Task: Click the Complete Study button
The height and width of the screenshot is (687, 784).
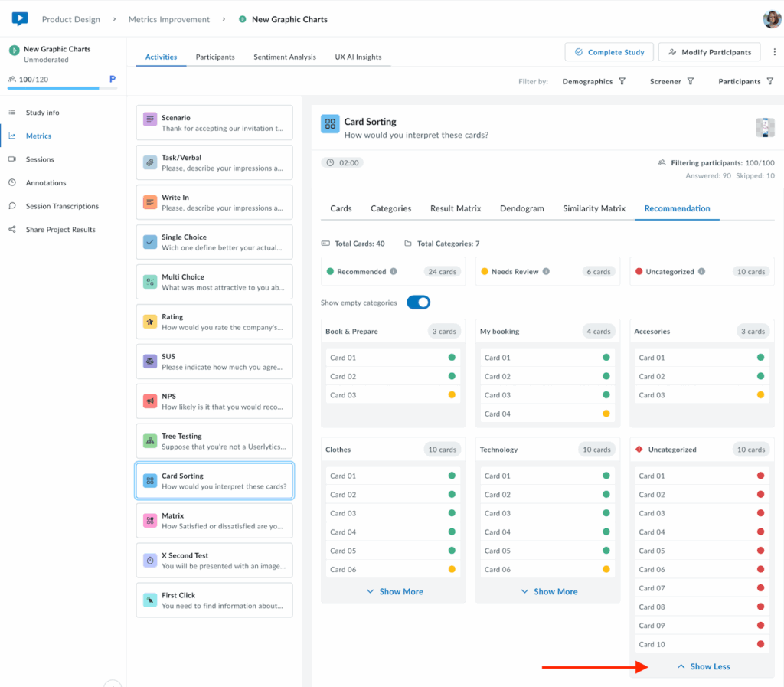Action: [x=609, y=52]
